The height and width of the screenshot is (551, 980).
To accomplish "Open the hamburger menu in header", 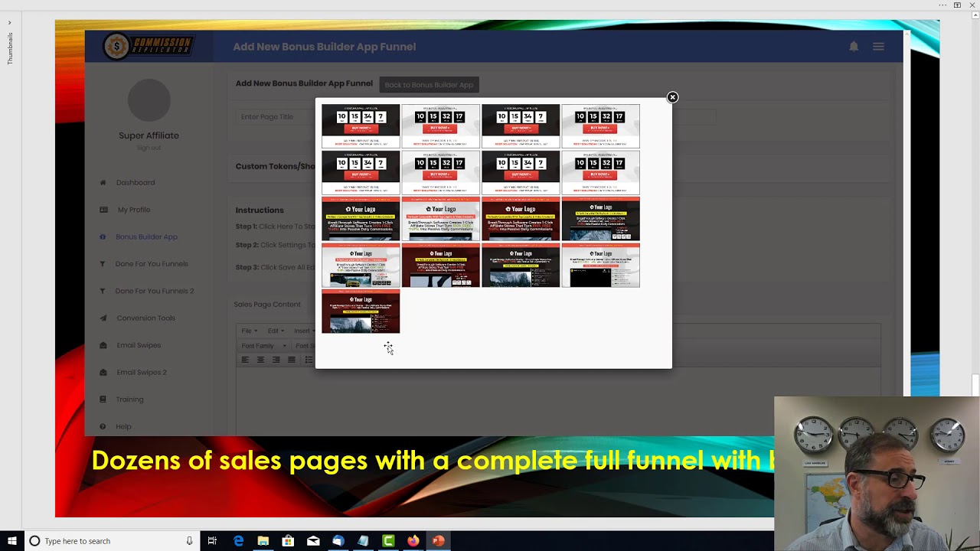I will pyautogui.click(x=878, y=47).
